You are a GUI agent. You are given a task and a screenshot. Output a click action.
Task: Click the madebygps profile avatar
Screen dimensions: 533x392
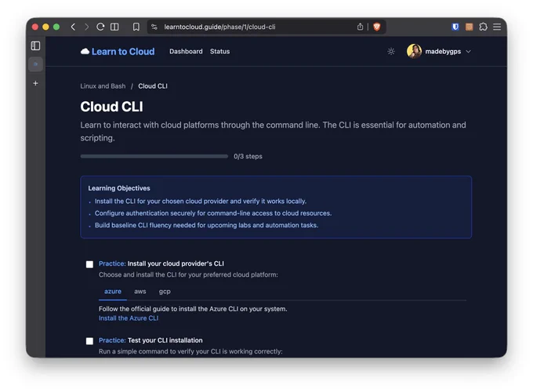(x=414, y=51)
